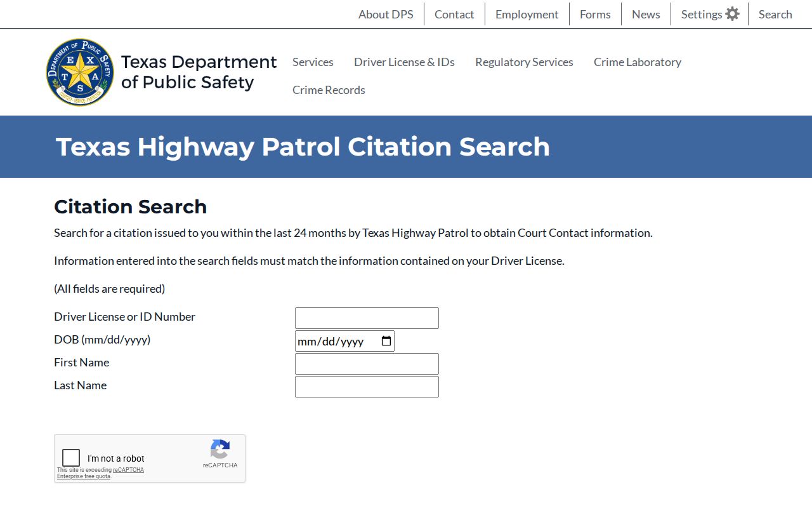
Task: Focus the Last Name field
Action: pos(367,387)
